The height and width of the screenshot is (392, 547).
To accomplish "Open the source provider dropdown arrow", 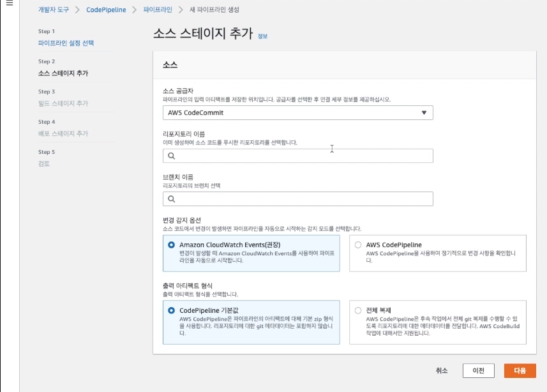I will 424,113.
